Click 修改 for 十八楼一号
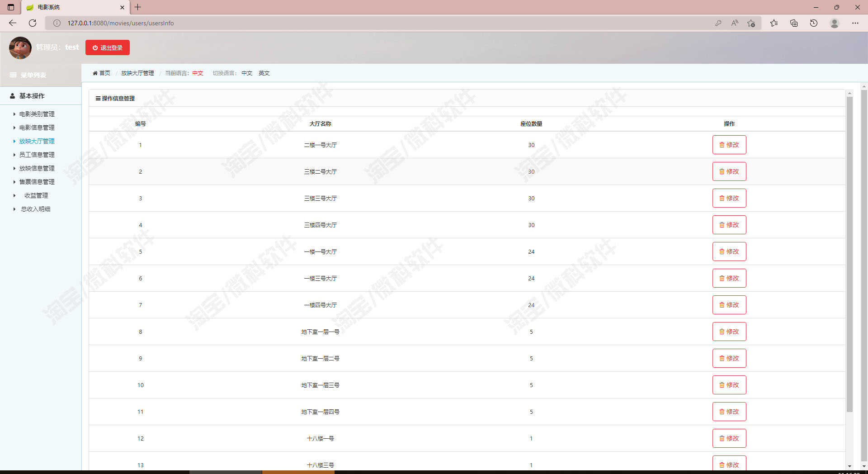Image resolution: width=868 pixels, height=474 pixels. coord(729,438)
